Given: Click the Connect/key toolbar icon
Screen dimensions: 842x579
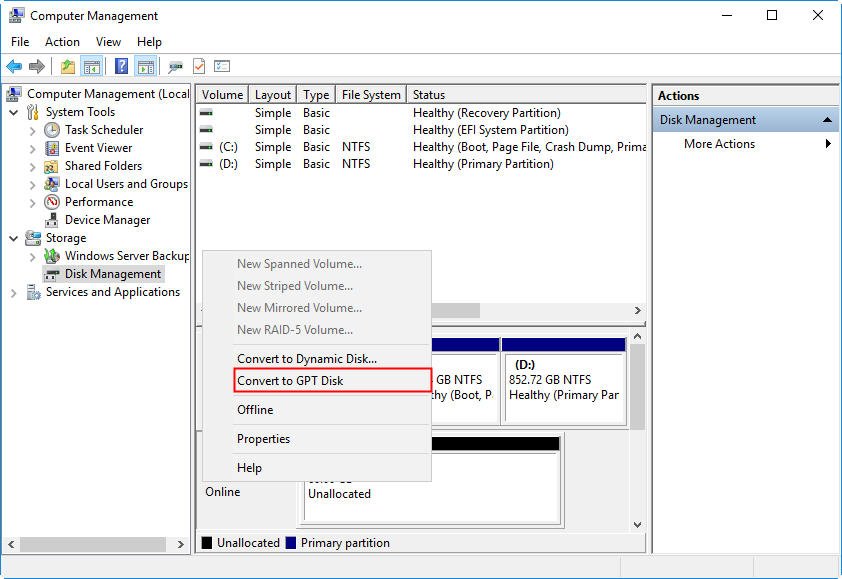Looking at the screenshot, I should 175,67.
